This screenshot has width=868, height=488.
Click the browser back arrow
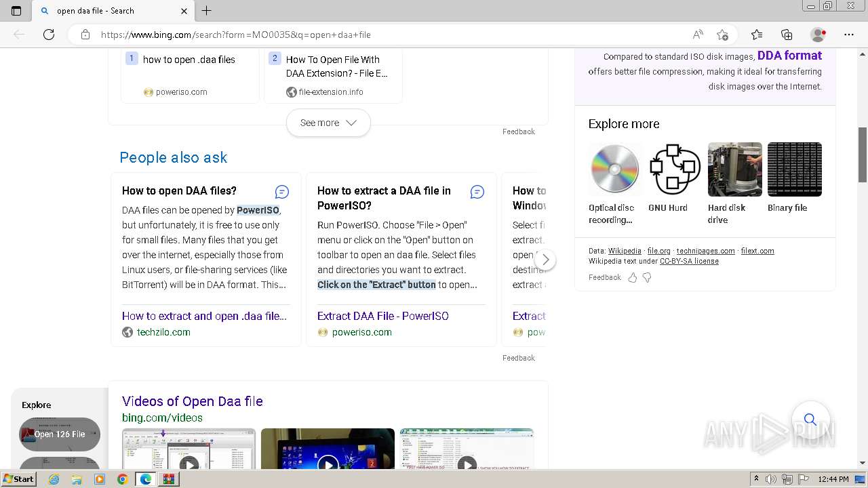point(19,35)
